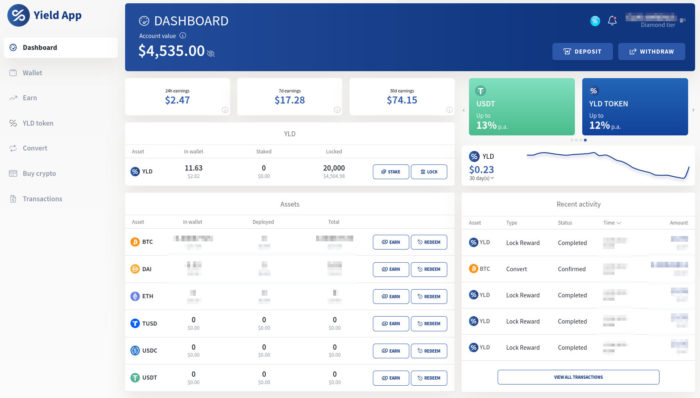700x398 pixels.
Task: Click BTC icon in Recent activity
Action: pos(474,269)
